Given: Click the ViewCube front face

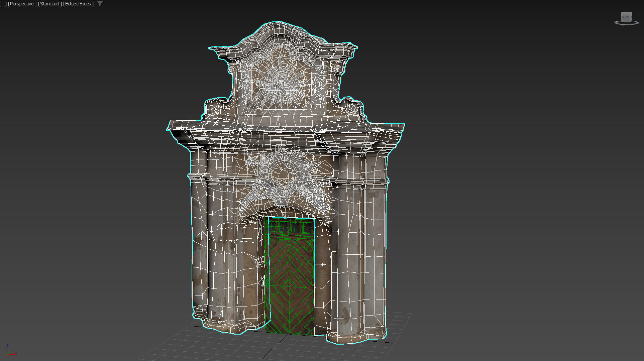Looking at the screenshot, I should (x=626, y=17).
